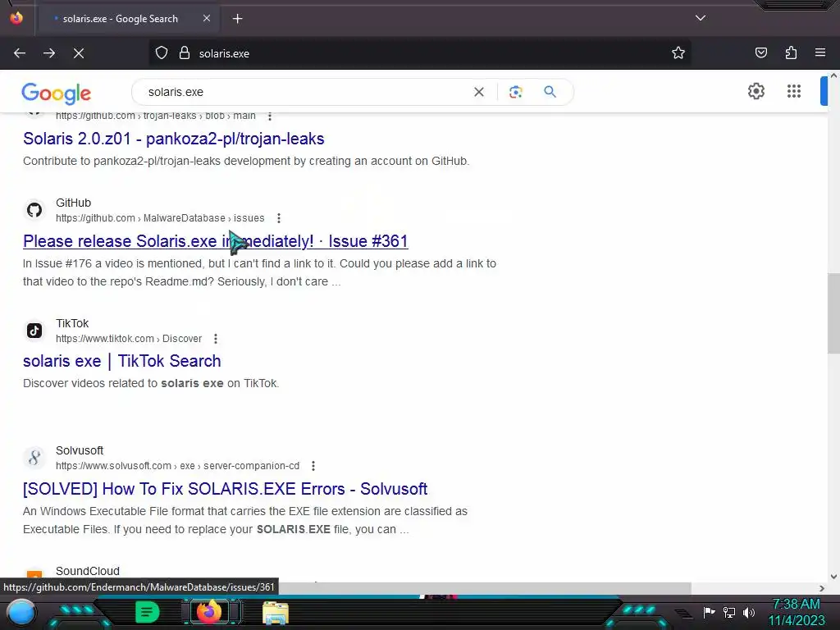Submit search with the magnifier icon
Image resolution: width=840 pixels, height=630 pixels.
coord(550,92)
